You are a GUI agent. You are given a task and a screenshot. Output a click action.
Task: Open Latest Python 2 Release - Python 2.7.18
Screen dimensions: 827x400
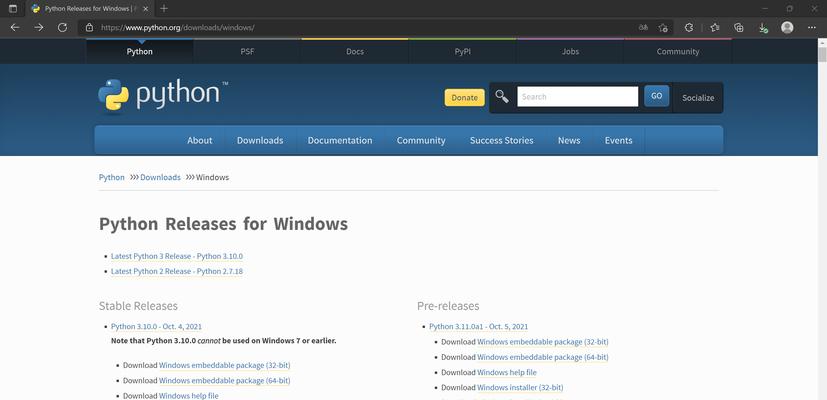click(177, 271)
